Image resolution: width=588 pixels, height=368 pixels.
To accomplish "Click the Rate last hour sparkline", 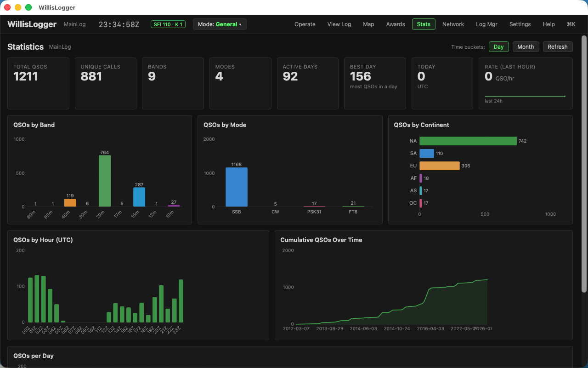I will coord(525,96).
